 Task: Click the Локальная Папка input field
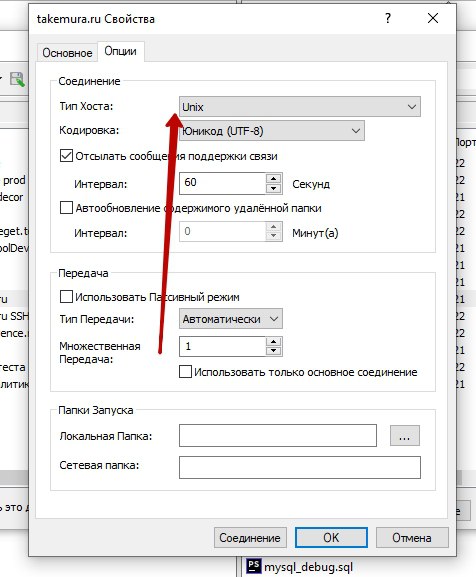278,436
